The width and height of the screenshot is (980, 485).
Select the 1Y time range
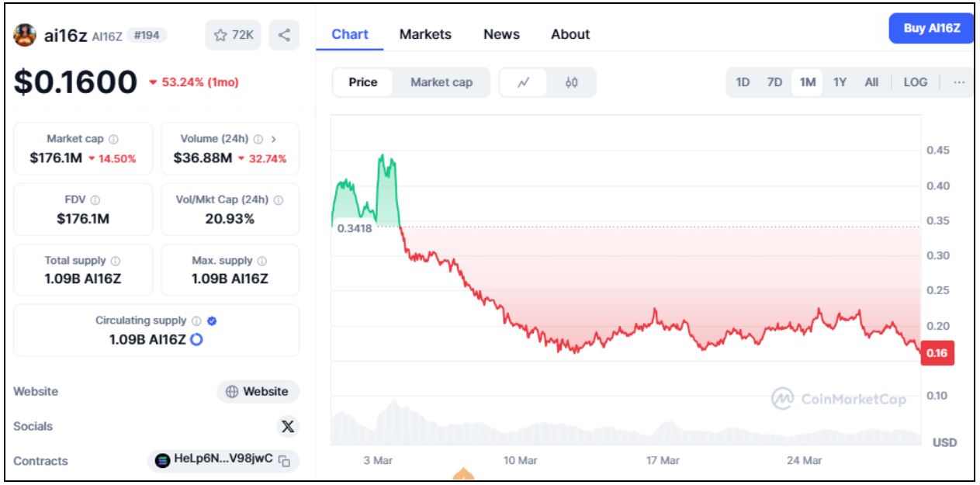point(840,82)
